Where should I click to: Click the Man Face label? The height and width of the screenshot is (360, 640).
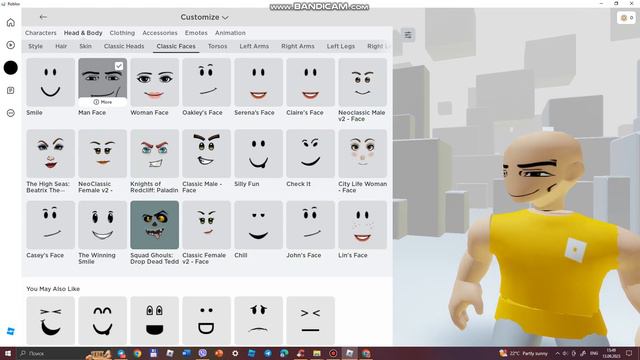92,112
